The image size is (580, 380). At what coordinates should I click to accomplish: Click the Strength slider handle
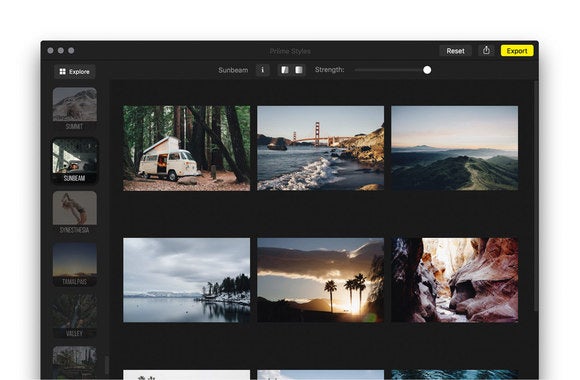coord(427,70)
